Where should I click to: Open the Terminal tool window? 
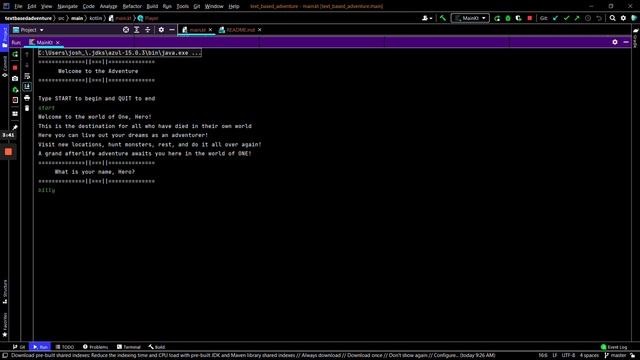[129, 347]
